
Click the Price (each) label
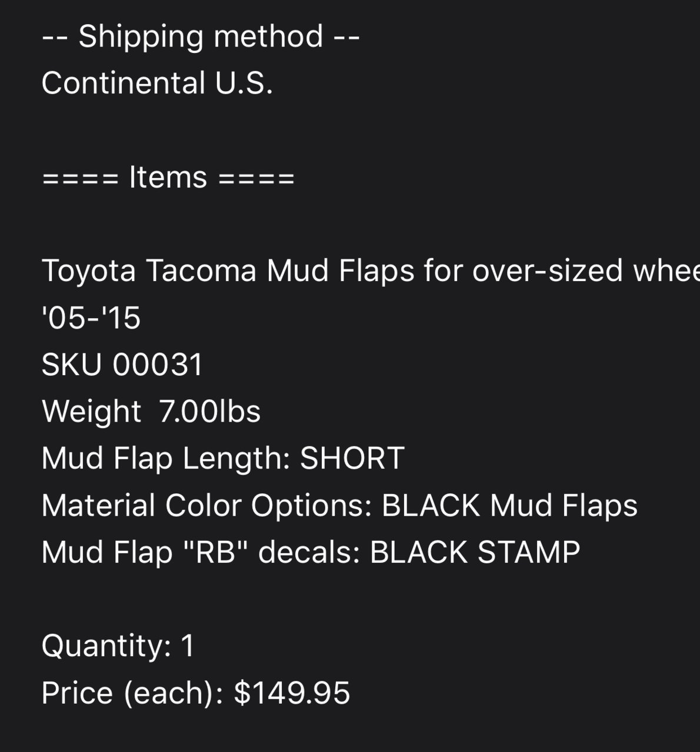click(132, 693)
